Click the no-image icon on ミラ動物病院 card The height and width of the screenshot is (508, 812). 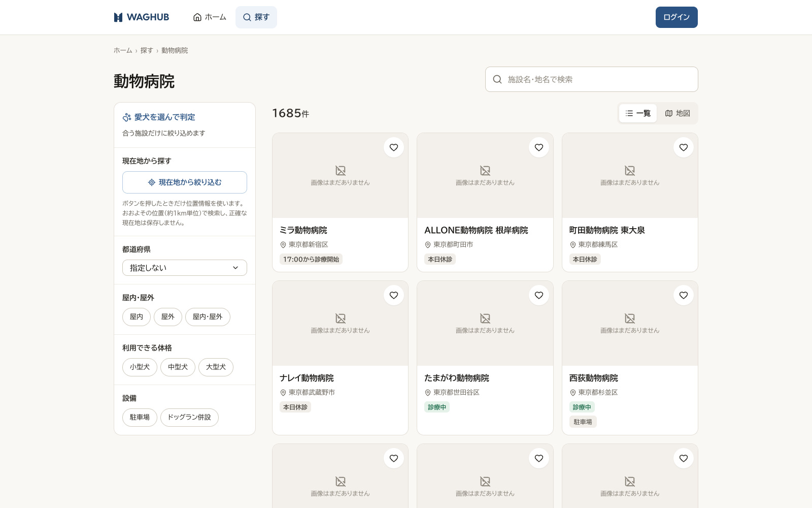(x=341, y=171)
